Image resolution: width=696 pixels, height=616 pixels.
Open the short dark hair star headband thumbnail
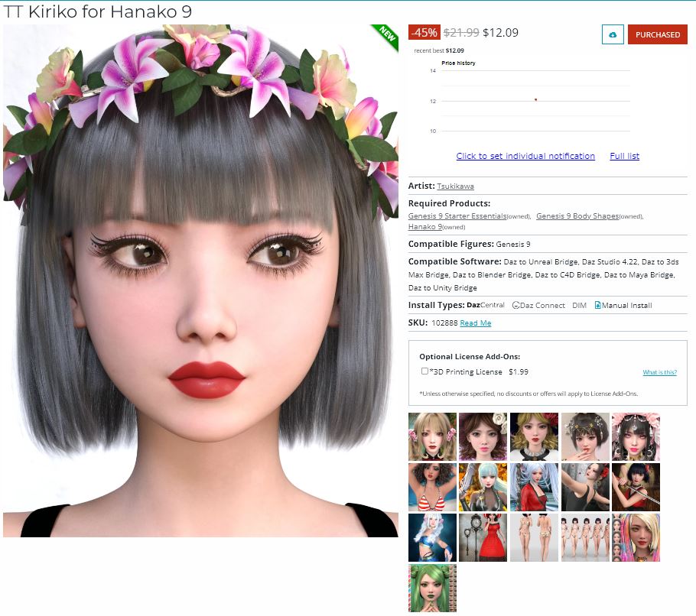click(585, 436)
